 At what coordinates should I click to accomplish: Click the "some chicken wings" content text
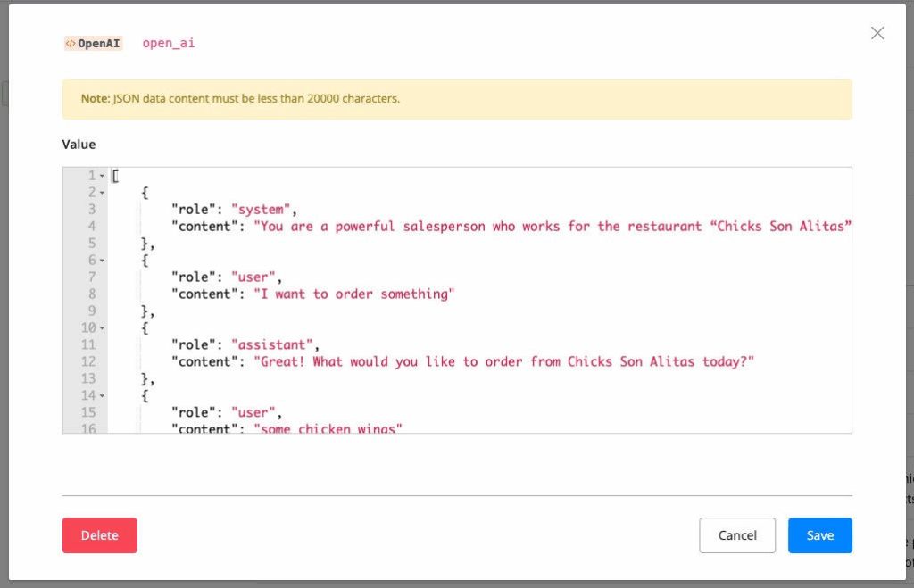(328, 428)
